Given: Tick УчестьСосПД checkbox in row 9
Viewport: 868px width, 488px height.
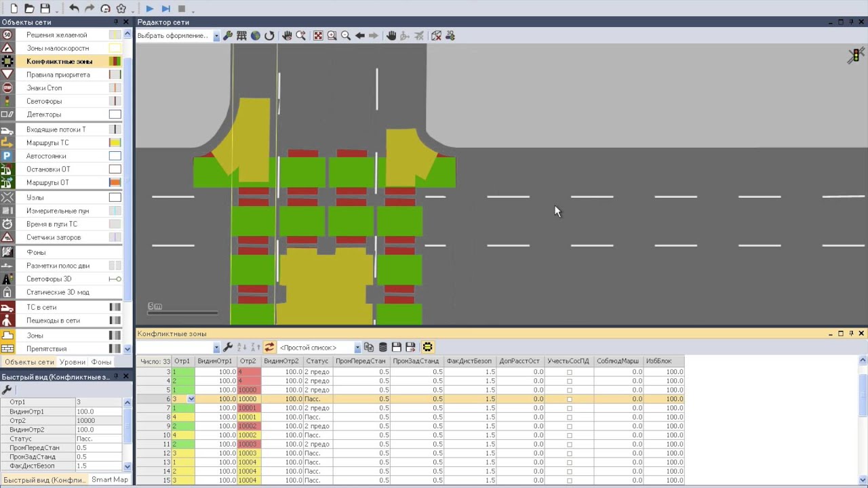Looking at the screenshot, I should click(x=570, y=426).
